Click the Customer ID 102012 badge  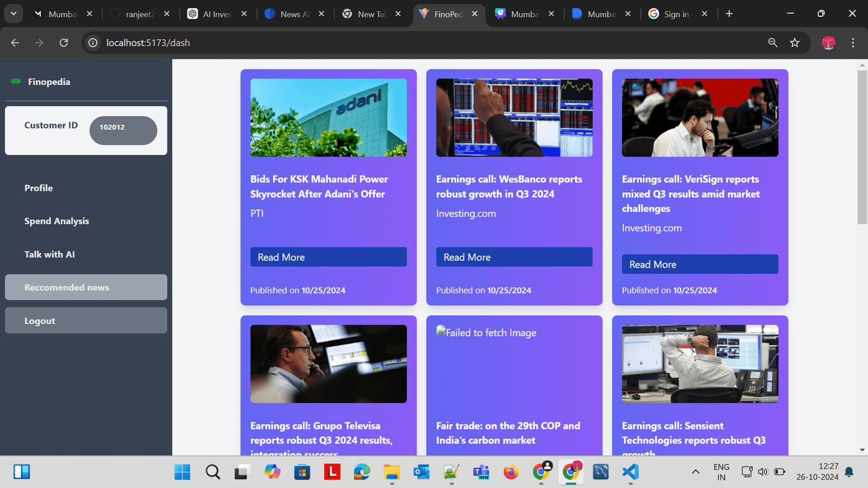(x=123, y=130)
